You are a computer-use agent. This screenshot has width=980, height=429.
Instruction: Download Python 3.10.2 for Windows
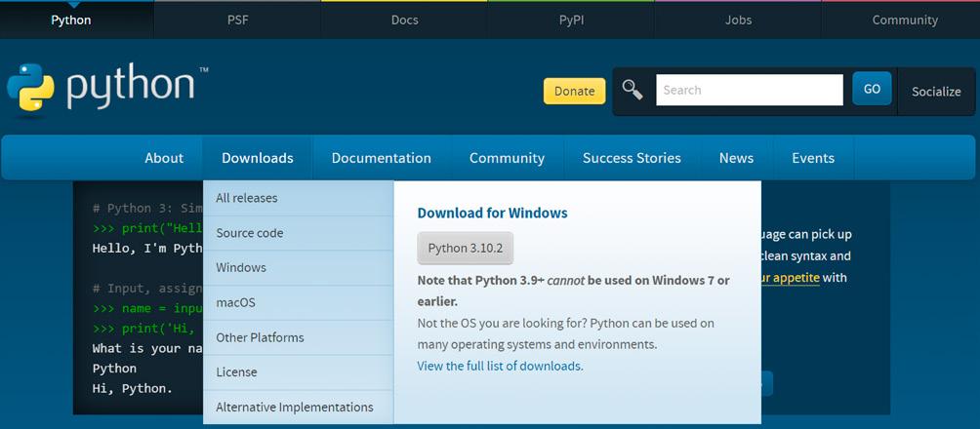pyautogui.click(x=465, y=248)
